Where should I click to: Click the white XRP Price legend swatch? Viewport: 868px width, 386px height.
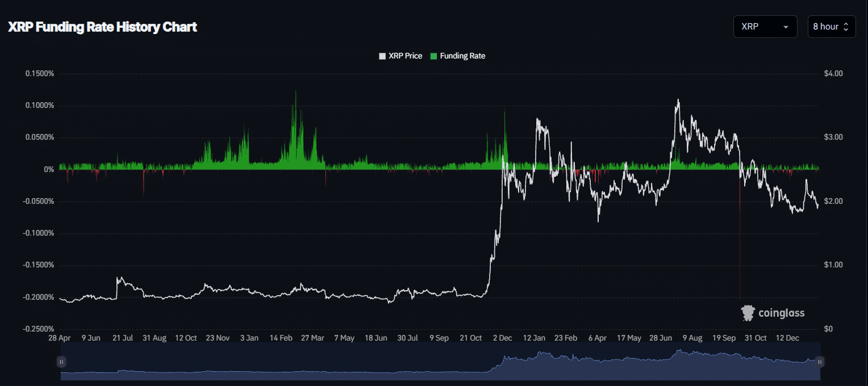(382, 56)
